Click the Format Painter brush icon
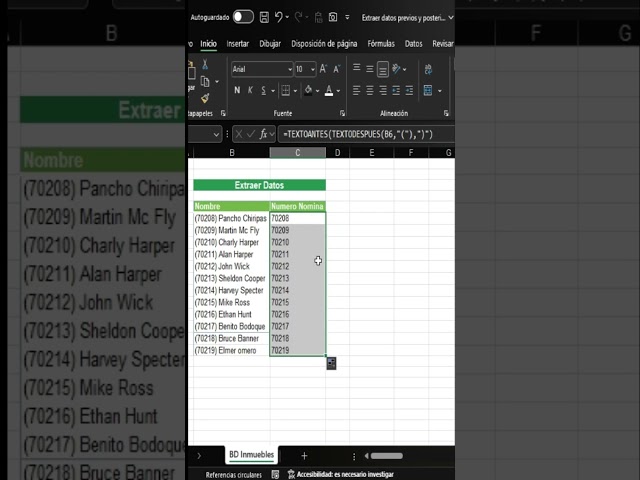Viewport: 640px width, 480px height. (205, 98)
